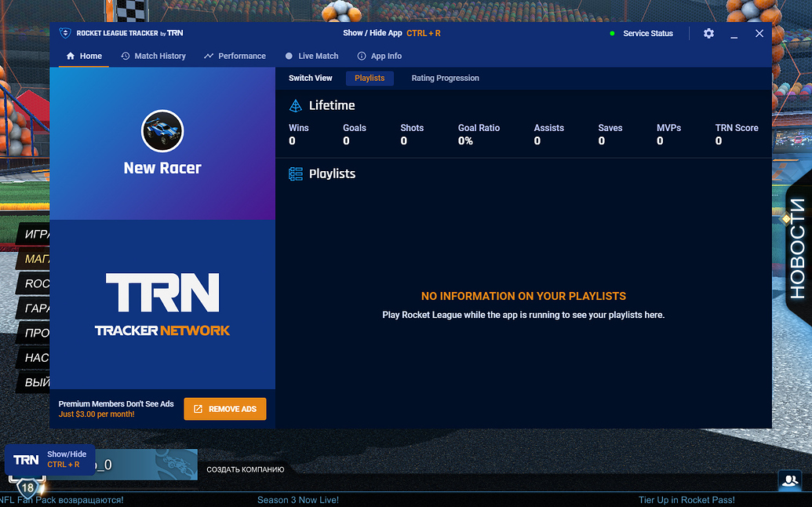
Task: Click the Playlists section list icon
Action: tap(295, 174)
